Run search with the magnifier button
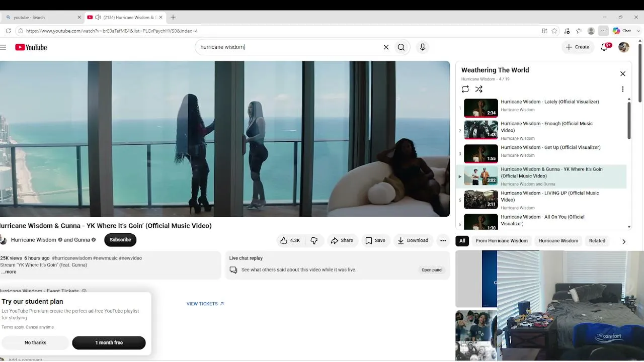The height and width of the screenshot is (362, 644). click(401, 47)
